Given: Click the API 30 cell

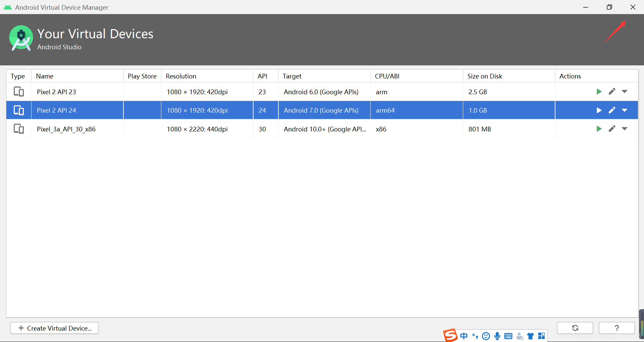Looking at the screenshot, I should (x=266, y=129).
